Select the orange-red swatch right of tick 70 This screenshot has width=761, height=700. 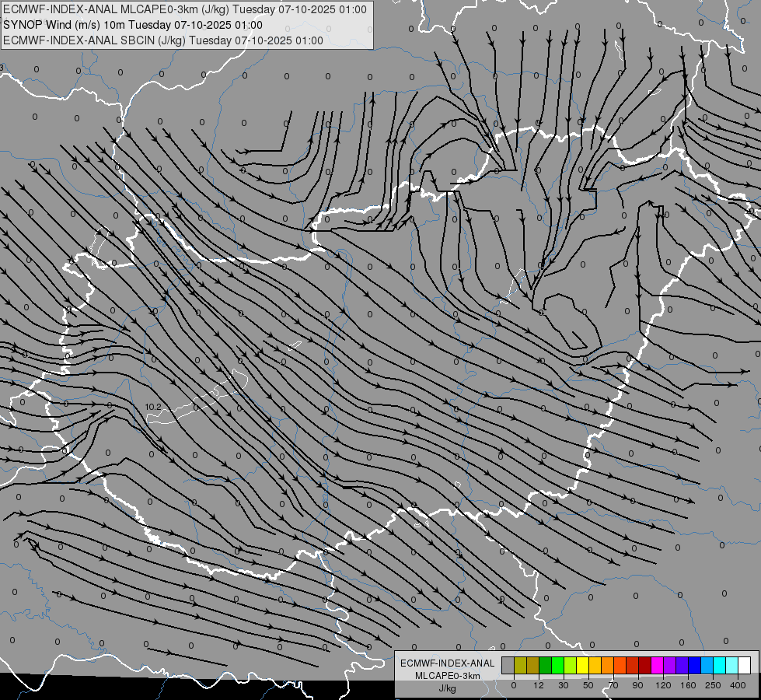click(x=620, y=665)
